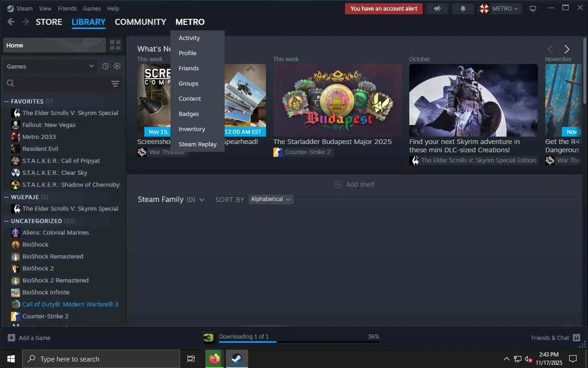Open the Windows Start menu
Screen dimensions: 588x368
[x=11, y=359]
